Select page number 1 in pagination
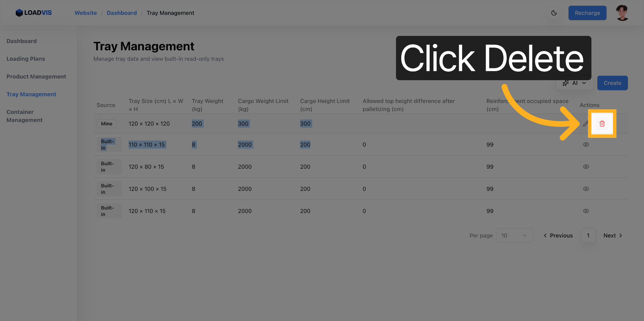This screenshot has height=321, width=644. tap(588, 235)
